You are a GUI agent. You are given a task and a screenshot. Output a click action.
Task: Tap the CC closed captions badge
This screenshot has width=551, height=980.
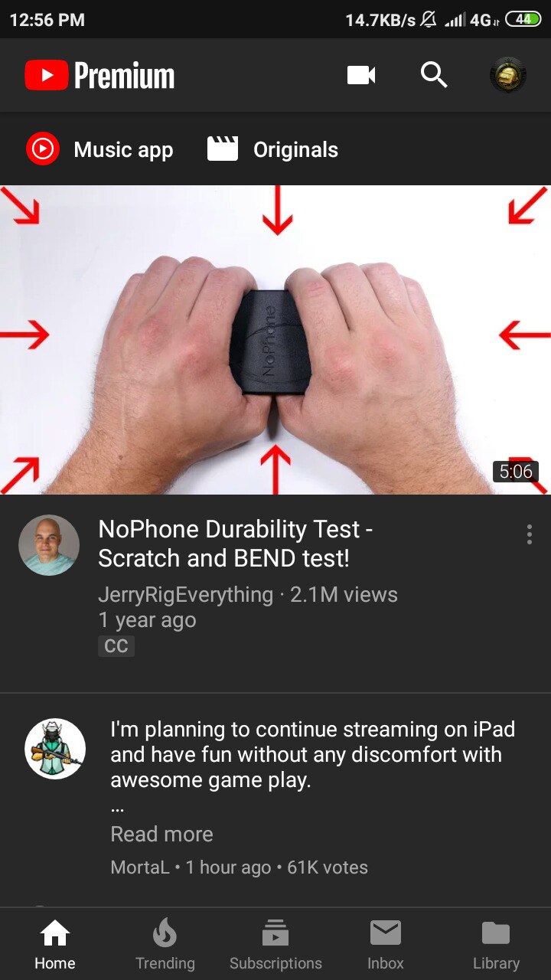116,646
